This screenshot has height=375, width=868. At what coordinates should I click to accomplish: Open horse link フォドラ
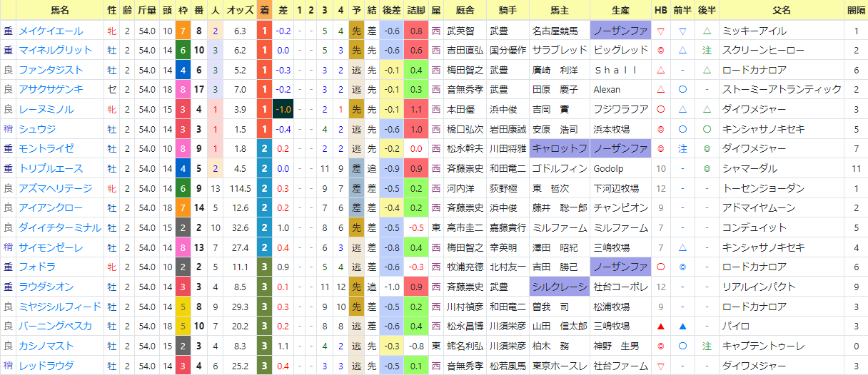pyautogui.click(x=37, y=266)
